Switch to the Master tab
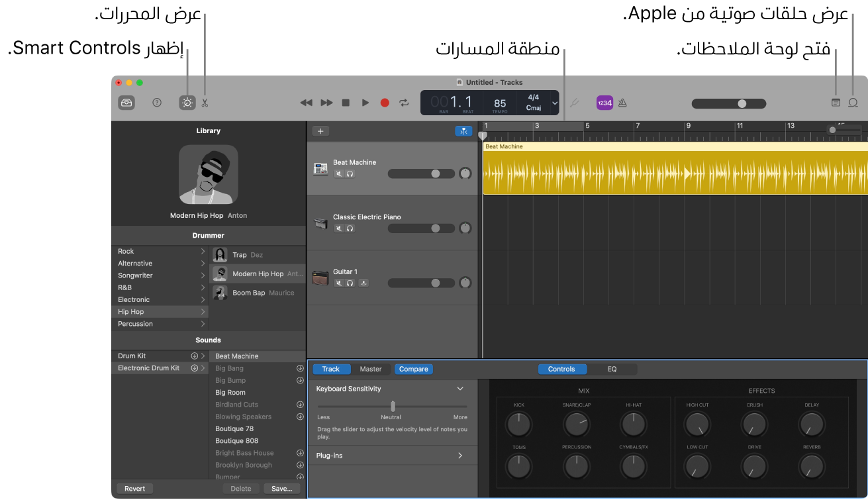Viewport: 868px width, 500px height. pos(371,369)
